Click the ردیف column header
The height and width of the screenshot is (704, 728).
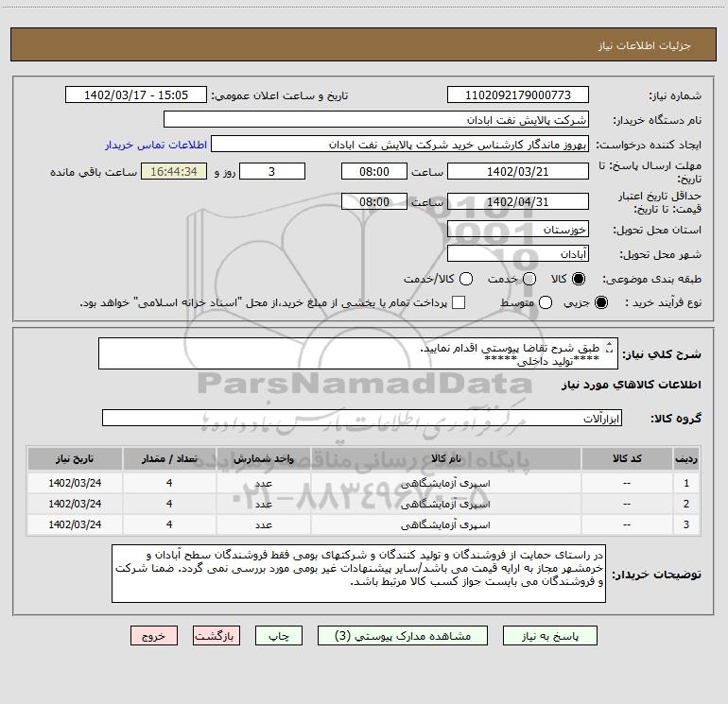coord(686,459)
